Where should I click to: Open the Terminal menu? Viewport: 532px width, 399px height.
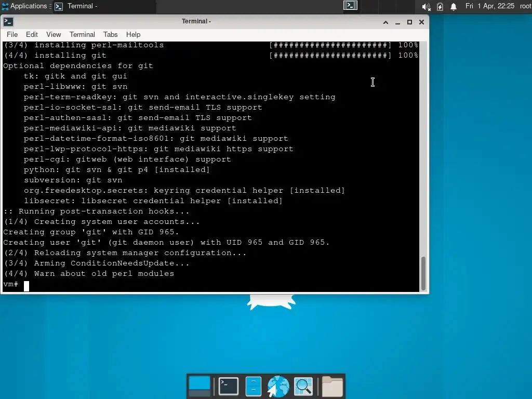82,35
